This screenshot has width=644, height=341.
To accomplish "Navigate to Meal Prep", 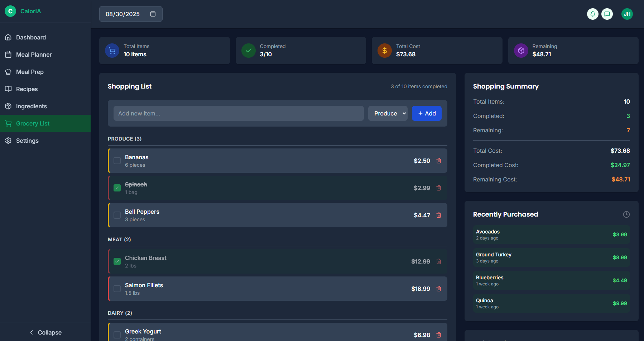I will [x=45, y=72].
